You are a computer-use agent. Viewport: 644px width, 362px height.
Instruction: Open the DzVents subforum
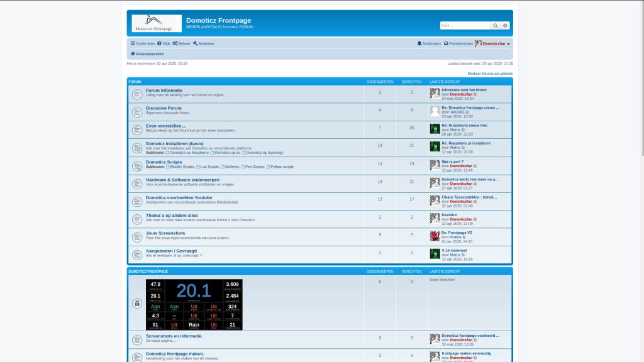(x=230, y=167)
